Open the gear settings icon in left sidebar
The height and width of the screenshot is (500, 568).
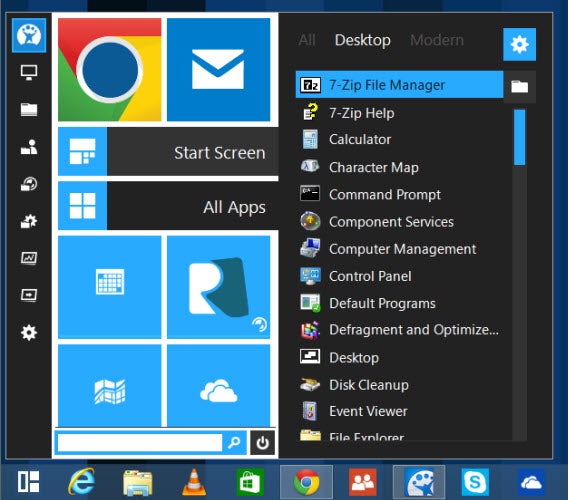[x=29, y=332]
